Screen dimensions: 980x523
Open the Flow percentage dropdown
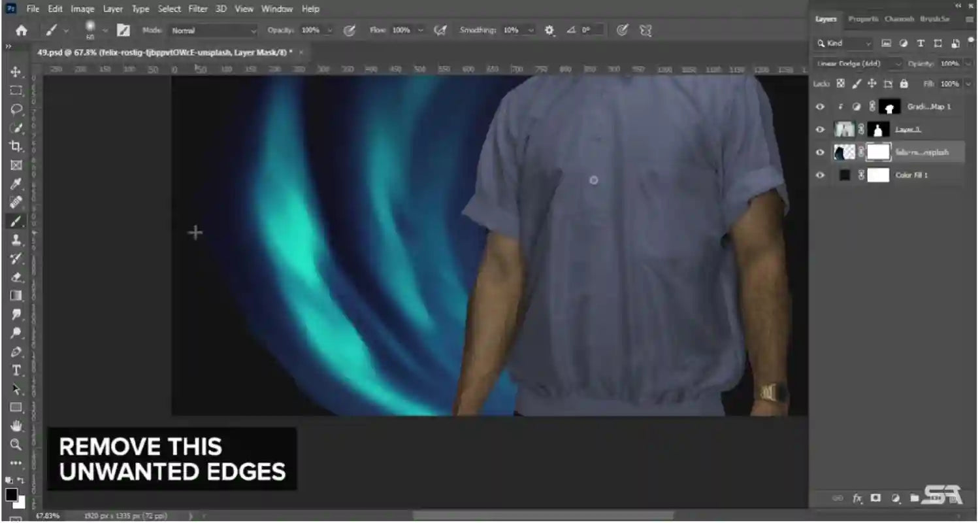[420, 30]
